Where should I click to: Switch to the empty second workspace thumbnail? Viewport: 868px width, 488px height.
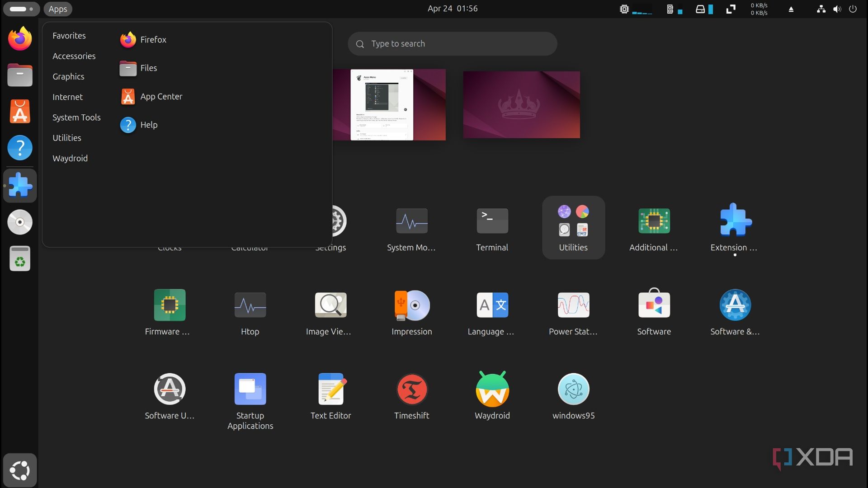pyautogui.click(x=521, y=105)
